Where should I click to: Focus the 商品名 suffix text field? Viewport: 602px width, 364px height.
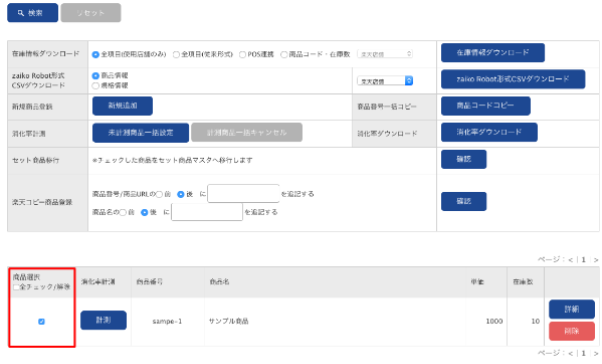pos(207,212)
